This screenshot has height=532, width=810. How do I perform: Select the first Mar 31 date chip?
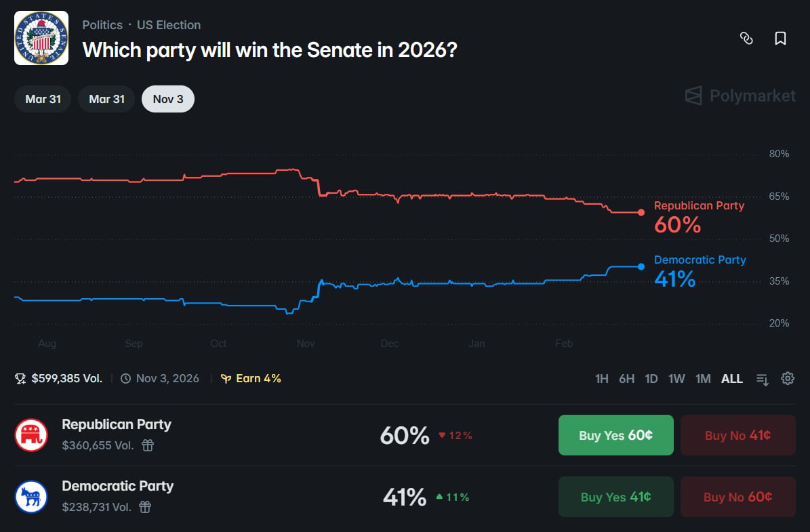click(x=42, y=98)
